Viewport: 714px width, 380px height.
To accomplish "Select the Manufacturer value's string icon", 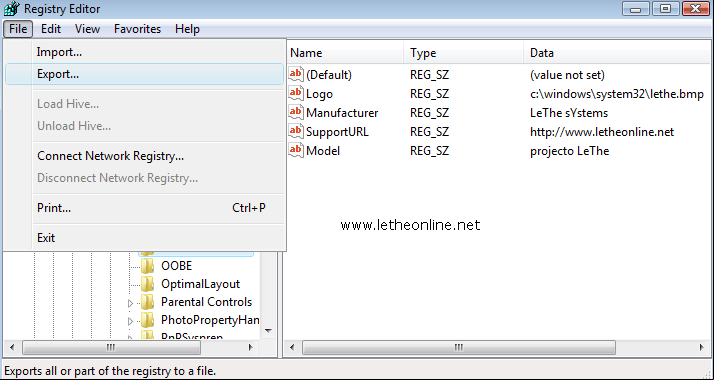I will [296, 112].
